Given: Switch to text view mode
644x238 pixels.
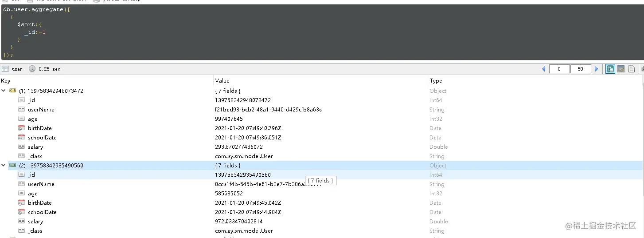Looking at the screenshot, I should tap(631, 69).
